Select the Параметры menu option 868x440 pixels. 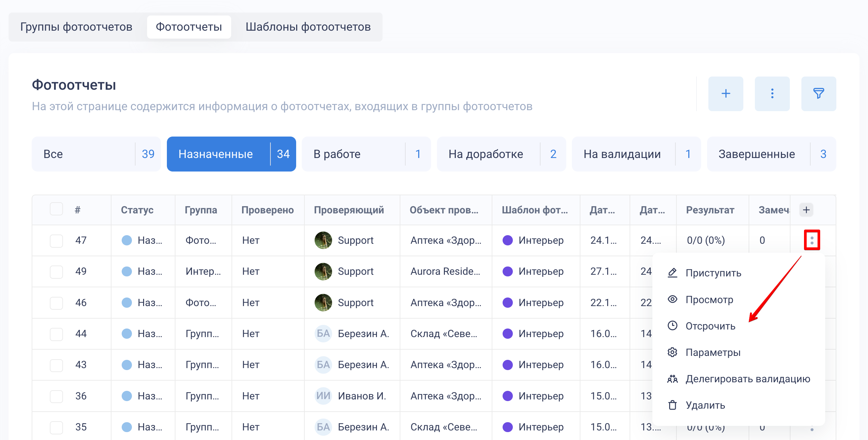point(713,352)
